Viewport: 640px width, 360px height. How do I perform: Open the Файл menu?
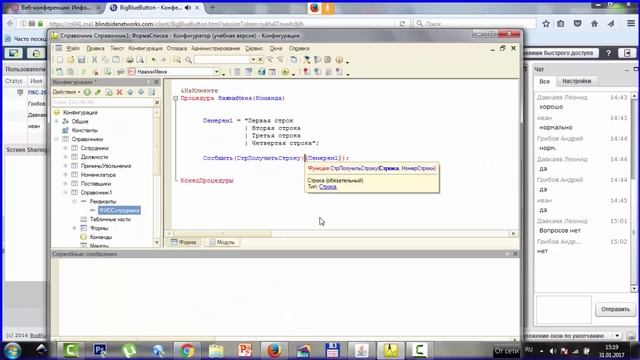[x=73, y=48]
